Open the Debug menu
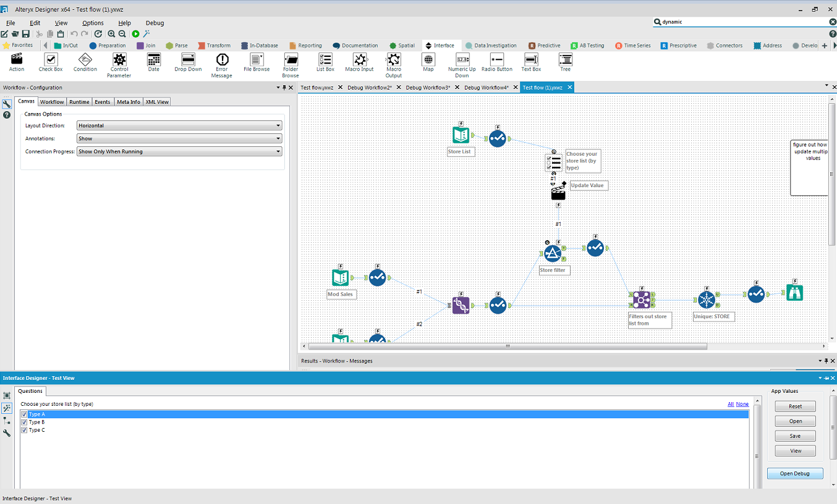This screenshot has width=837, height=504. (155, 23)
